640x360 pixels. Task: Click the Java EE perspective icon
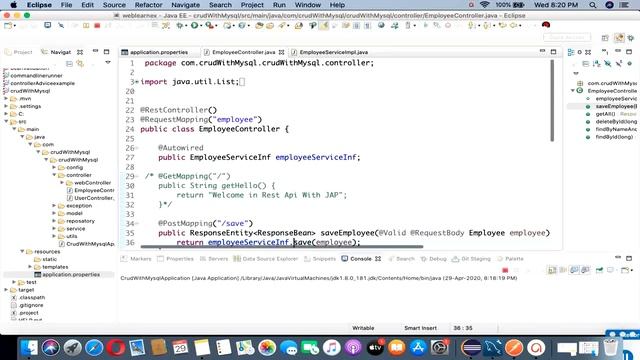(620, 38)
